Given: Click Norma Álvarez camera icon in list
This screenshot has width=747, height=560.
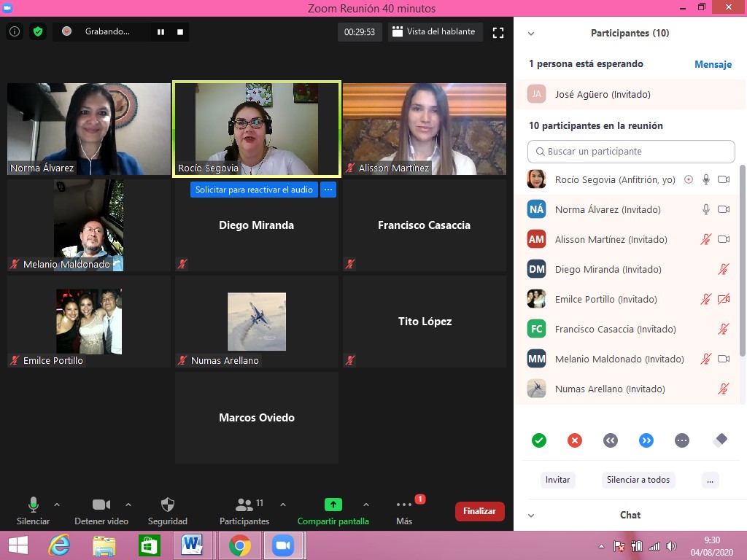Looking at the screenshot, I should [724, 209].
